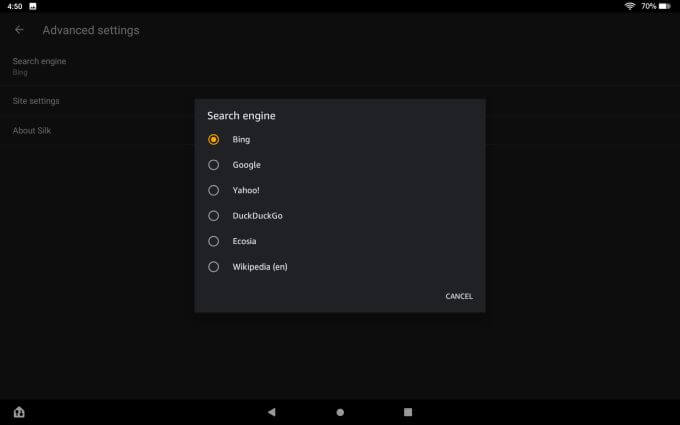Tap the battery status icon
Viewport: 680px width, 425px height.
pos(665,6)
